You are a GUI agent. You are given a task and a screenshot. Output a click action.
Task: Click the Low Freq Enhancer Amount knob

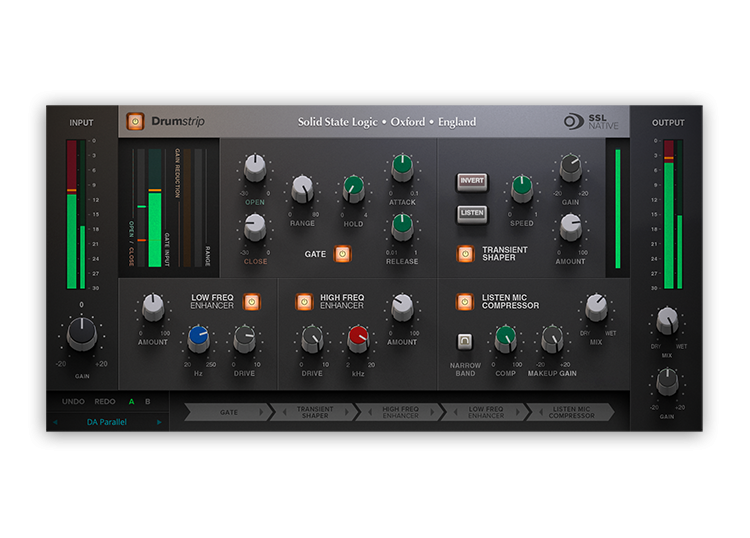(x=153, y=307)
